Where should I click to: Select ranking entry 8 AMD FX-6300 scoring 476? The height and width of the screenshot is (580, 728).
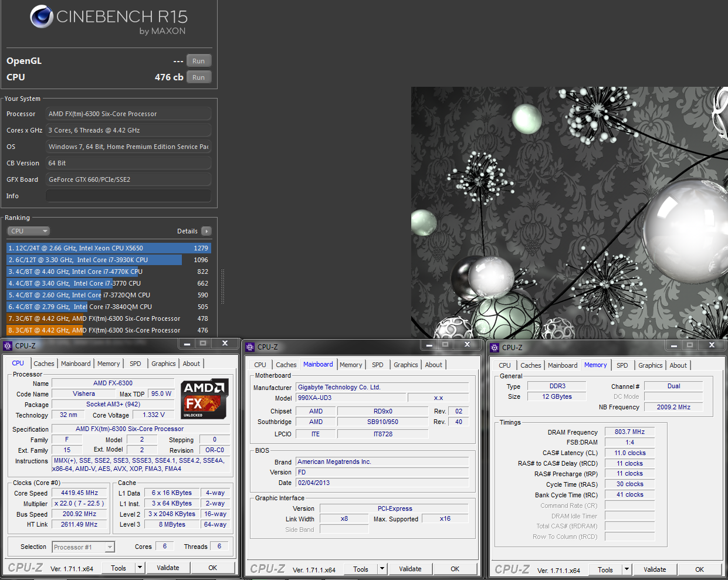click(109, 330)
